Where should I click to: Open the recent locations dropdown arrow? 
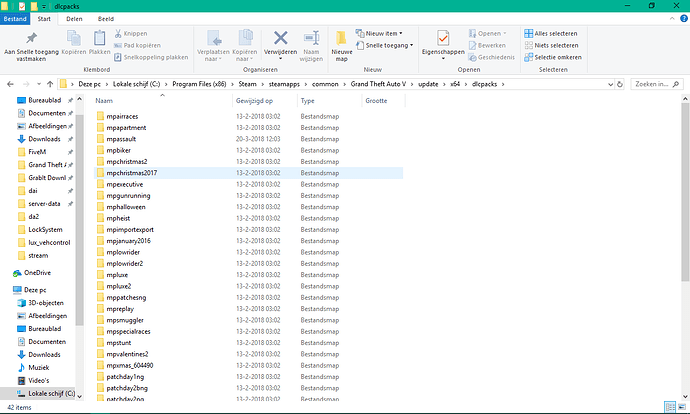click(39, 84)
